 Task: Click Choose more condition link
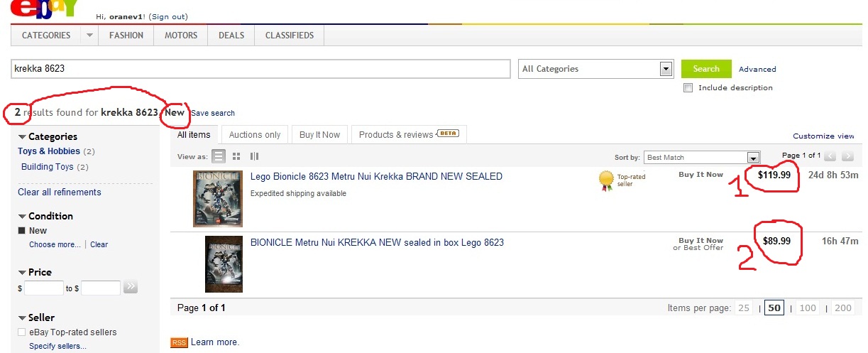pyautogui.click(x=55, y=244)
